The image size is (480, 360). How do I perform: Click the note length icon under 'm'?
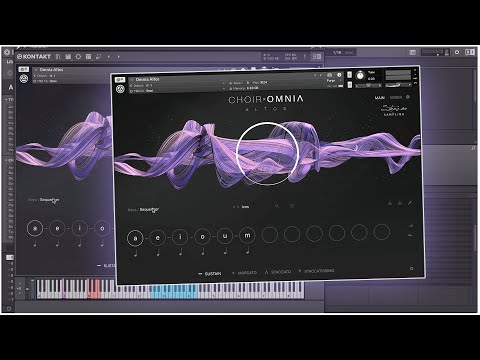tap(248, 251)
